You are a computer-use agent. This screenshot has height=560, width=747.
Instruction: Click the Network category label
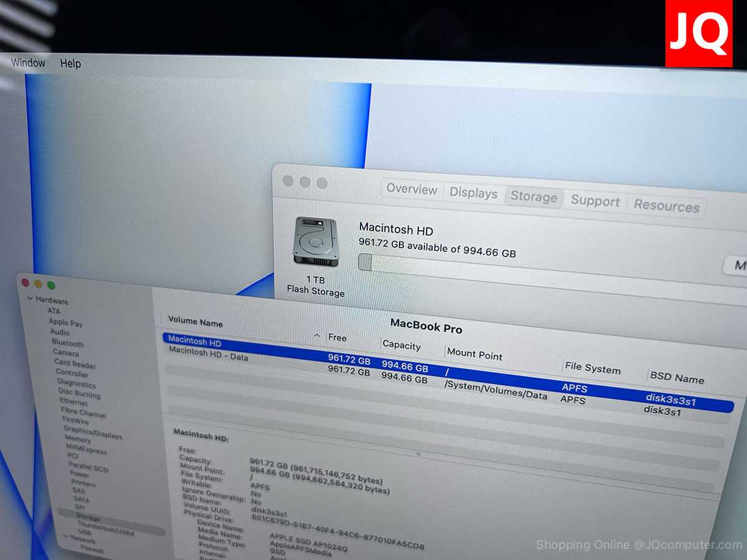(x=83, y=540)
